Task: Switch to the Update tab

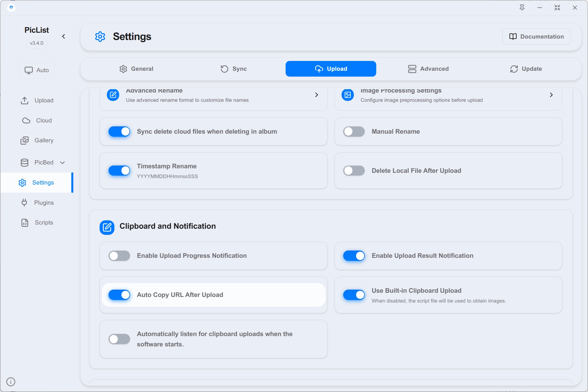Action: (526, 69)
